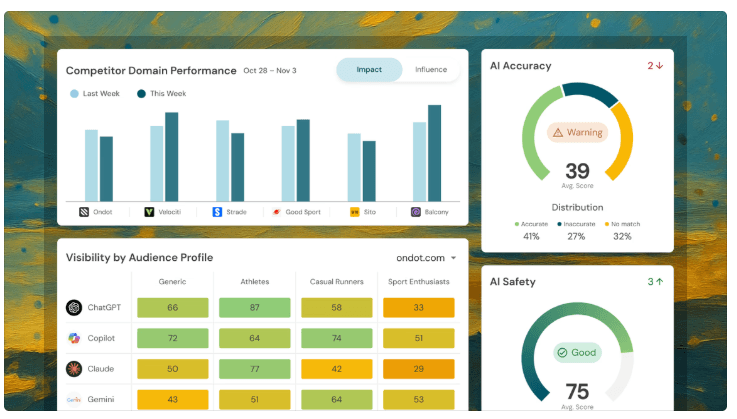The width and height of the screenshot is (737, 419).
Task: Click the AI Safety up-trend indicator
Action: coord(655,282)
